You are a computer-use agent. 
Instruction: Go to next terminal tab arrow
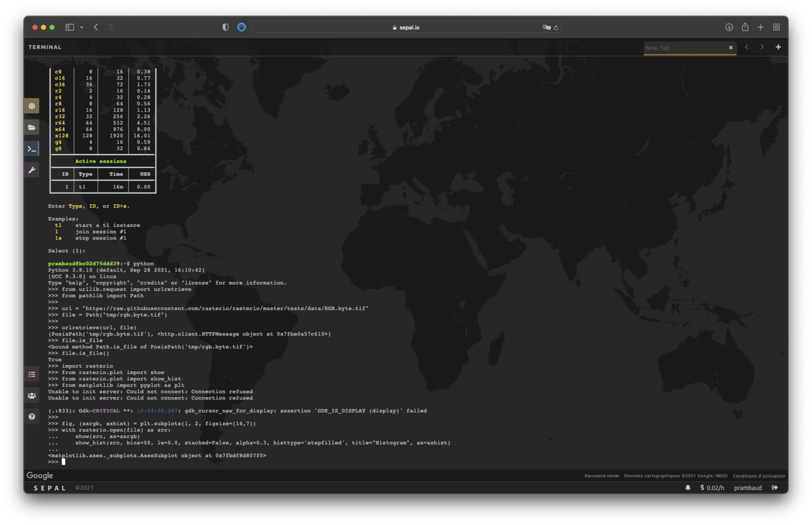762,47
